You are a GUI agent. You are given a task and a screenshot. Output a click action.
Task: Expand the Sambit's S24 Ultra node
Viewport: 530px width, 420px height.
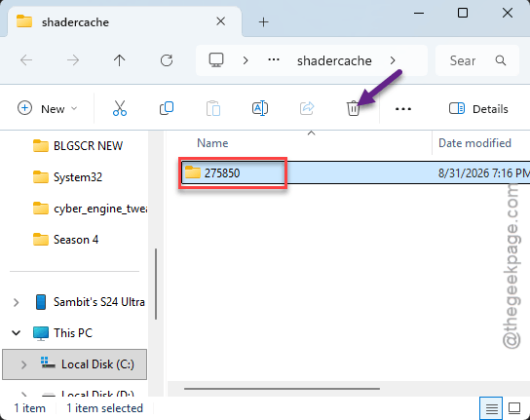coord(16,302)
